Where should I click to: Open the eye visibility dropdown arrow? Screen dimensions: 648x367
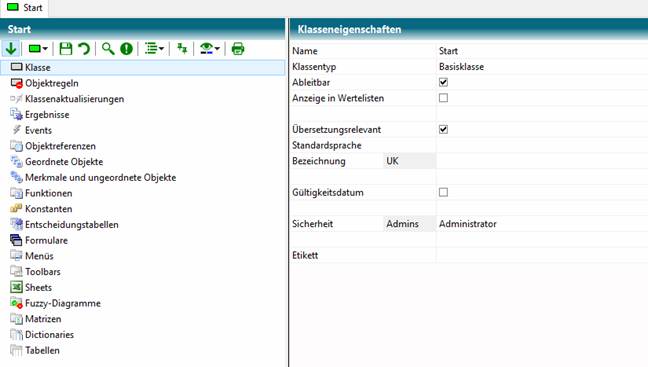pos(217,49)
